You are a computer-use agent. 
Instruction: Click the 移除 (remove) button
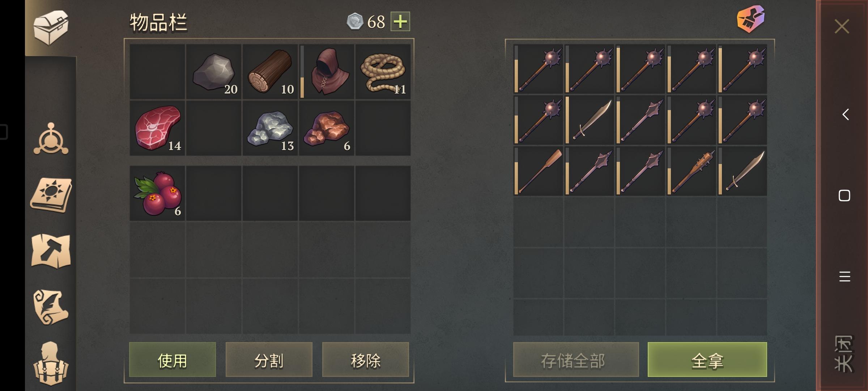click(366, 360)
